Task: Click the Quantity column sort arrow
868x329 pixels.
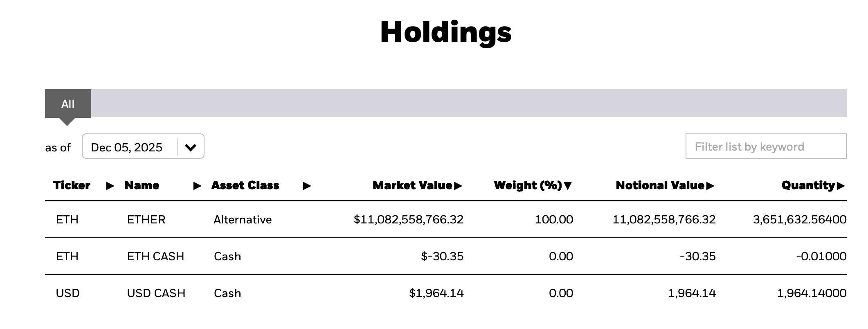Action: click(841, 185)
